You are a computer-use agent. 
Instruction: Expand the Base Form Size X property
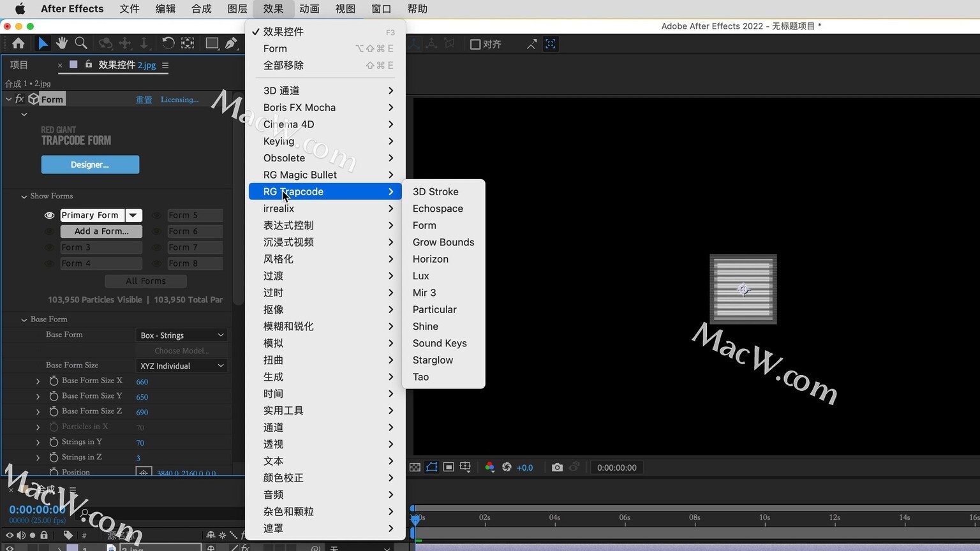pos(38,381)
